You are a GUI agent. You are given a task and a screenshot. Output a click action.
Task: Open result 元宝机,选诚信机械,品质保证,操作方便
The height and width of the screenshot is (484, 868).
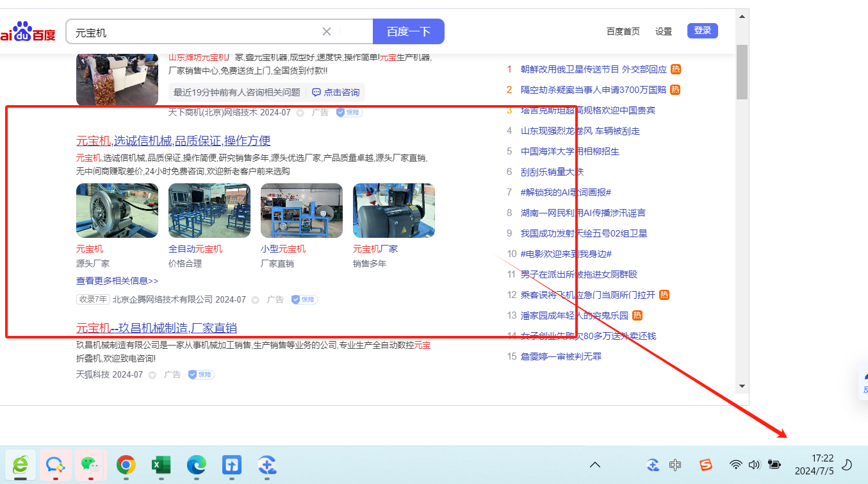tap(173, 141)
